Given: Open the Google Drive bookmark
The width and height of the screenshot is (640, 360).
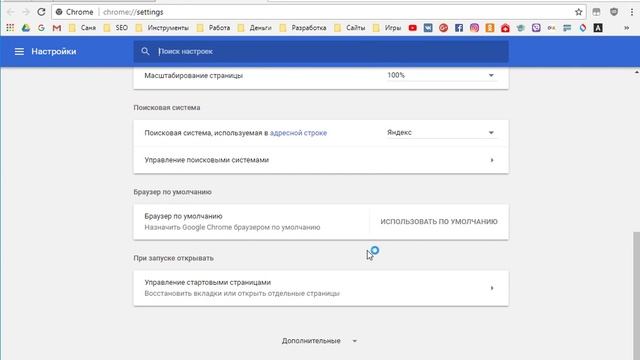Looking at the screenshot, I should pos(26,28).
